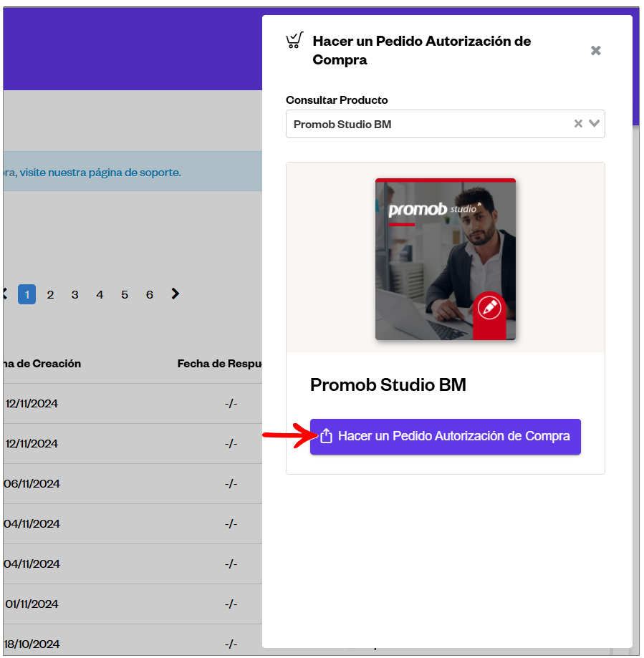Click the panel title 'Hacer un Pedido Autorización de Compra'
Image resolution: width=644 pixels, height=658 pixels.
[x=421, y=50]
